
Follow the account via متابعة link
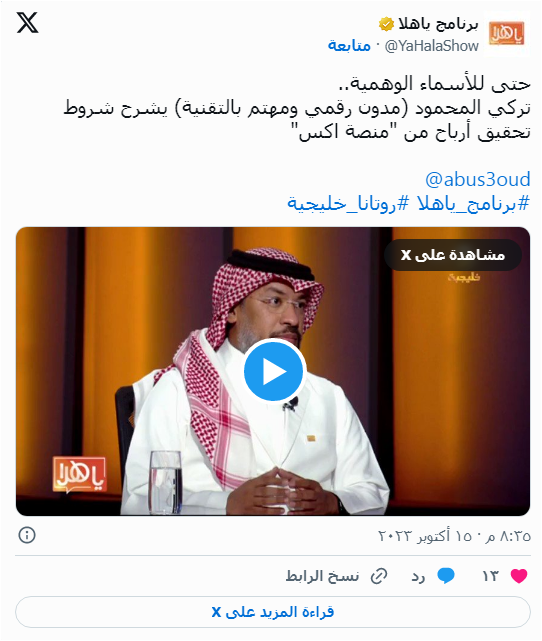[x=349, y=45]
